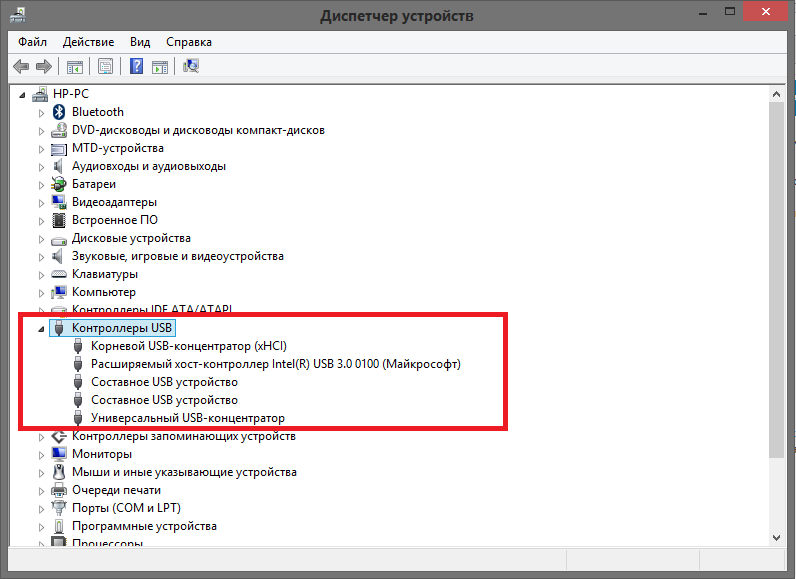The width and height of the screenshot is (796, 579).
Task: Select the Встроенное ПО label
Action: tap(115, 220)
